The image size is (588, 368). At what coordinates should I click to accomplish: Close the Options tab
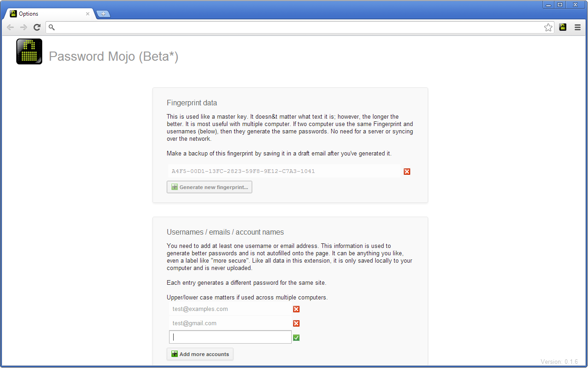click(x=88, y=14)
